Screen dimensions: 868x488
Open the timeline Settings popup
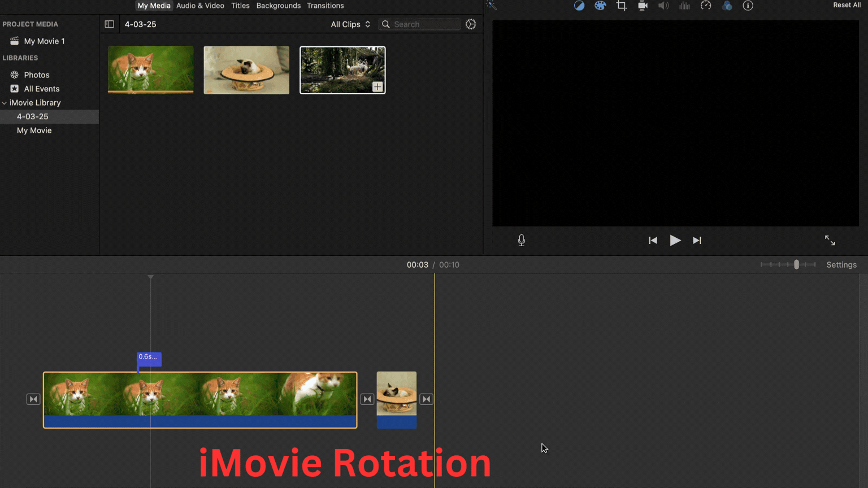[841, 265]
